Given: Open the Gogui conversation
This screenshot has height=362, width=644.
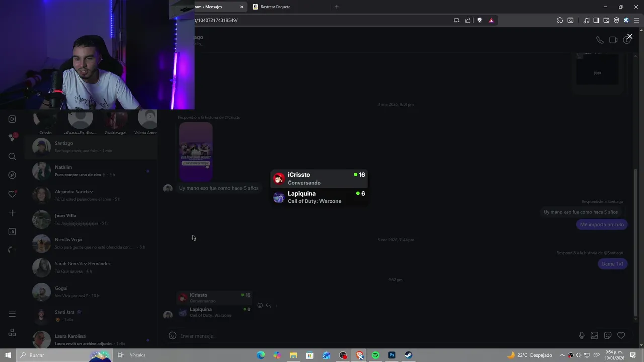Looking at the screenshot, I should (92, 292).
